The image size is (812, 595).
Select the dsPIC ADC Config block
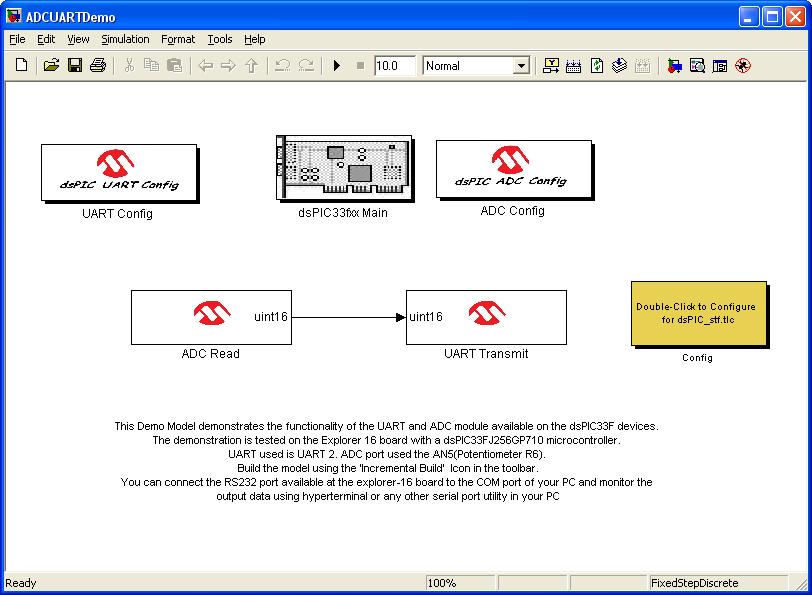point(514,169)
